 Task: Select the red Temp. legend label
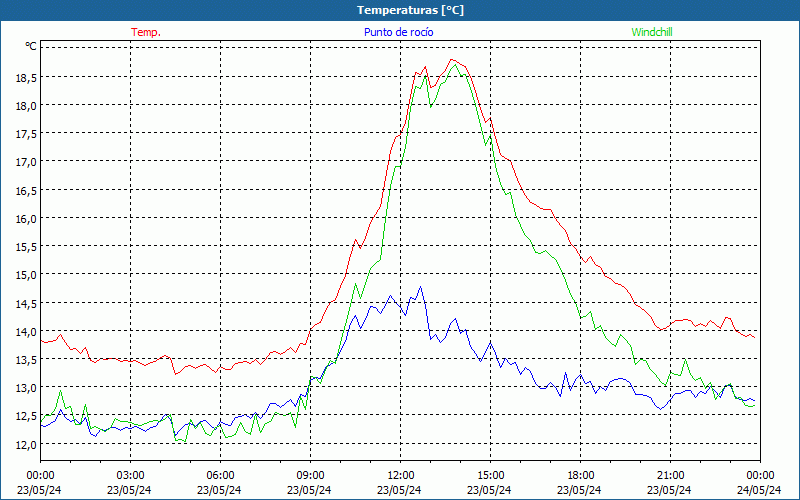click(146, 32)
